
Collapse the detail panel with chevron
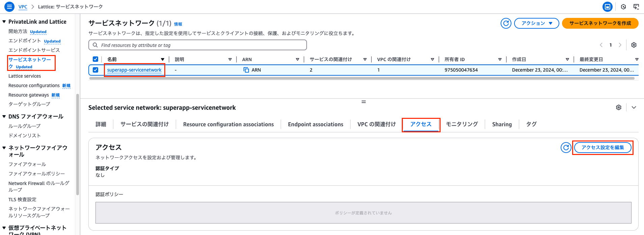point(634,107)
